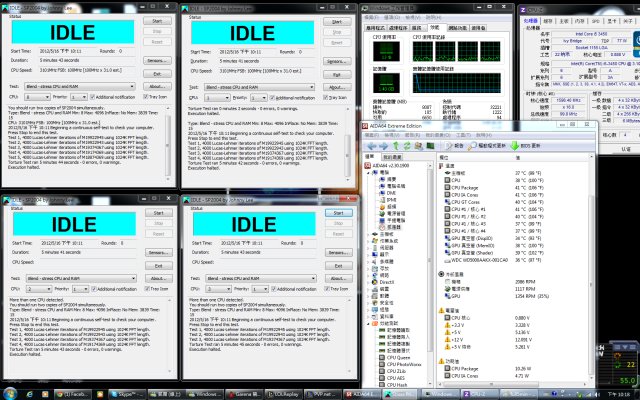Open Test dropdown in CPU 0 SP2004 window
This screenshot has width=640, height=400.
point(80,87)
